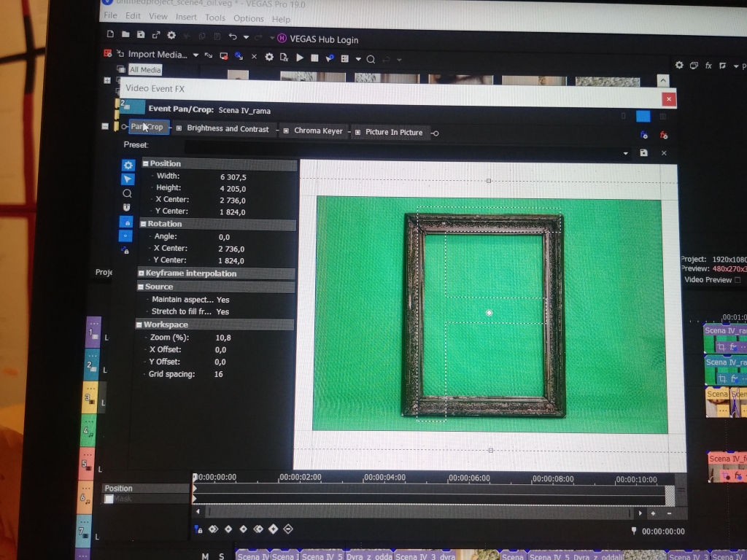Toggle the Chroma Keyer effect checkbox
Image resolution: width=747 pixels, height=560 pixels.
pos(285,131)
